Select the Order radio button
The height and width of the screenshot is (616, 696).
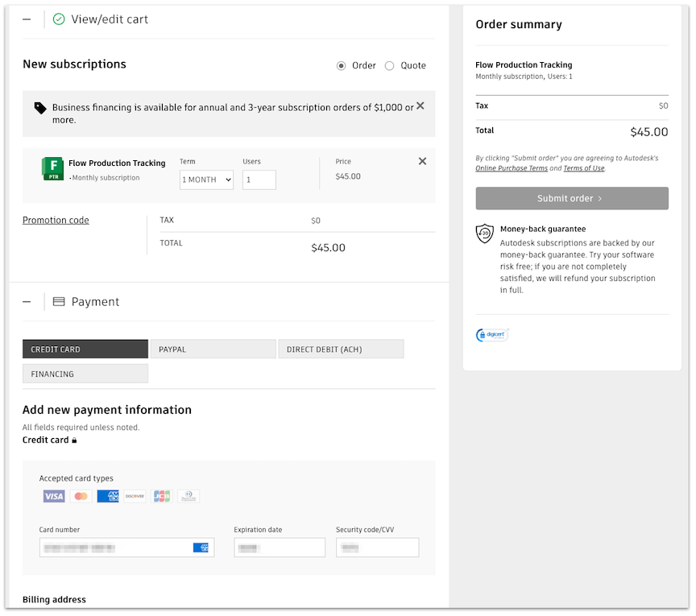[x=342, y=66]
